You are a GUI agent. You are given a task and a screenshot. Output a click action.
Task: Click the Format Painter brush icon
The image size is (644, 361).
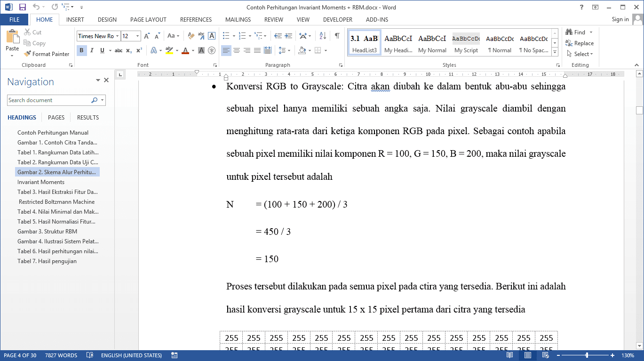pyautogui.click(x=27, y=54)
